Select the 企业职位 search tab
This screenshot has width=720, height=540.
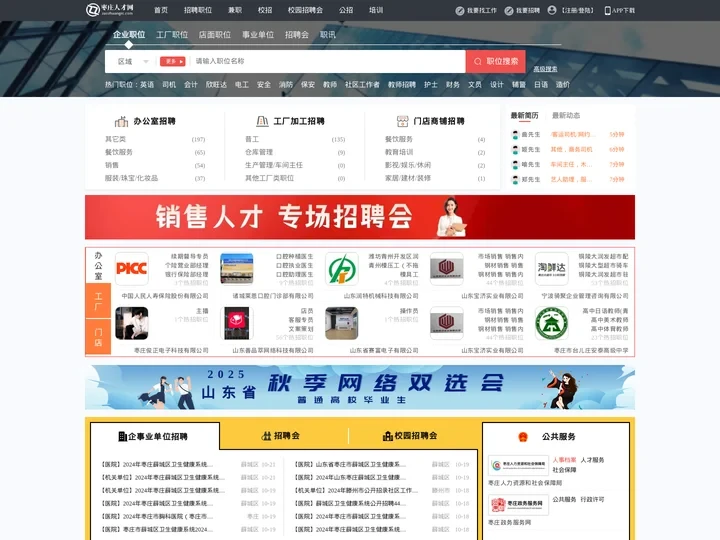pos(129,34)
